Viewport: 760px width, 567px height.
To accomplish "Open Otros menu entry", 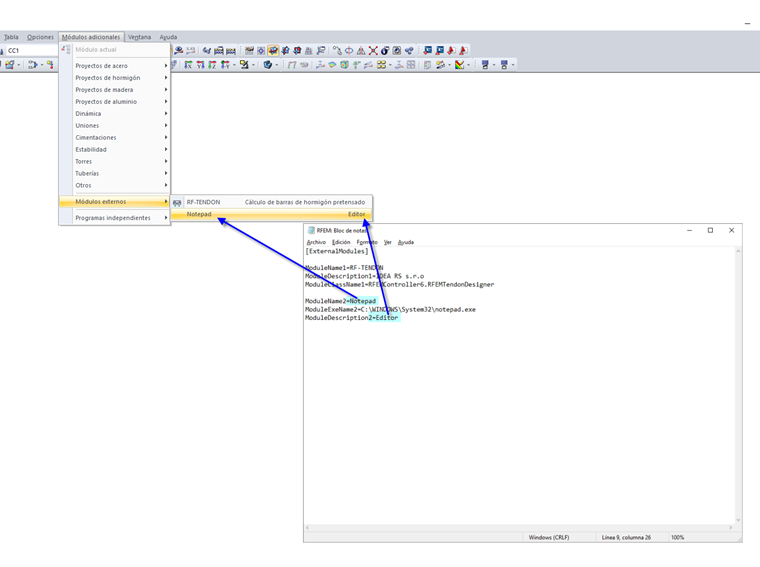I will pyautogui.click(x=114, y=185).
